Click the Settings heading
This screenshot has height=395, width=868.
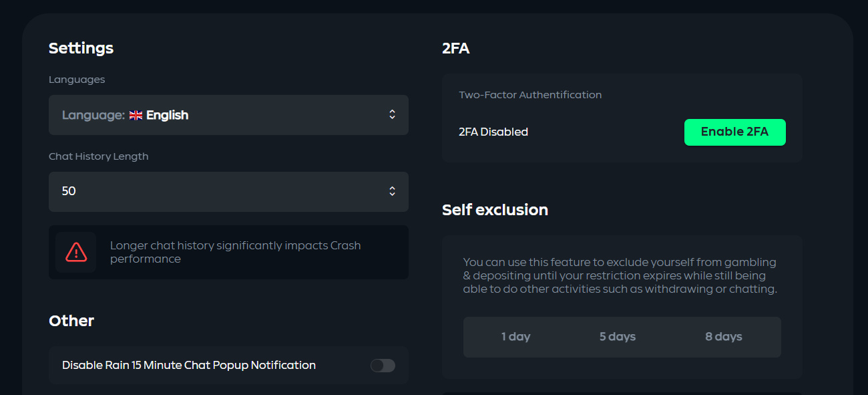[81, 48]
